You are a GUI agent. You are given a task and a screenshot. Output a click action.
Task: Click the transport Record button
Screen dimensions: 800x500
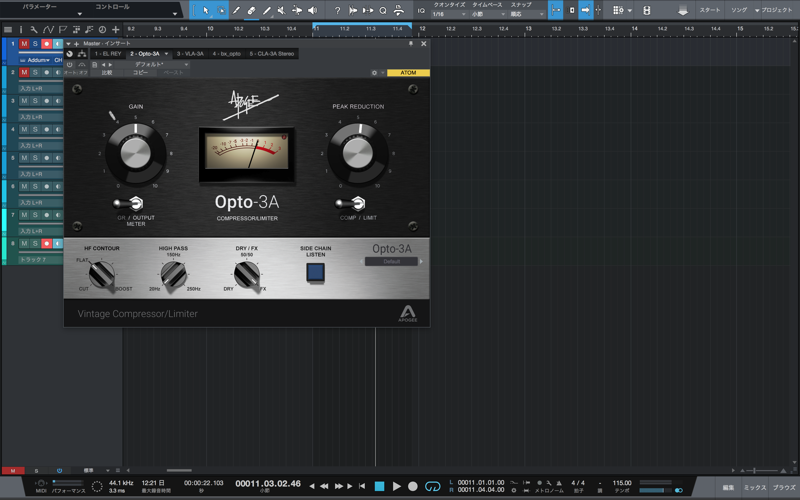tap(413, 486)
